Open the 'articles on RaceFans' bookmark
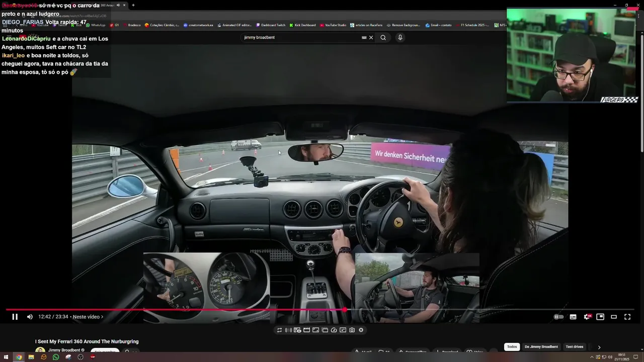Image resolution: width=644 pixels, height=362 pixels. tap(366, 25)
